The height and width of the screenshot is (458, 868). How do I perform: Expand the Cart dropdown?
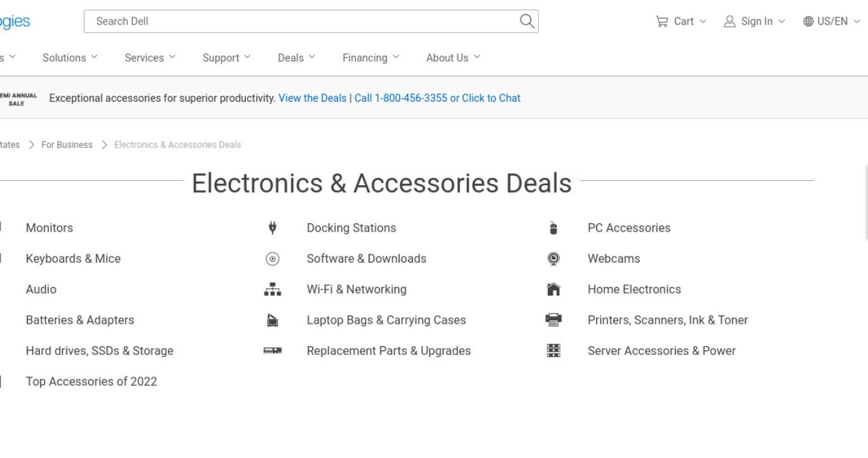point(681,21)
